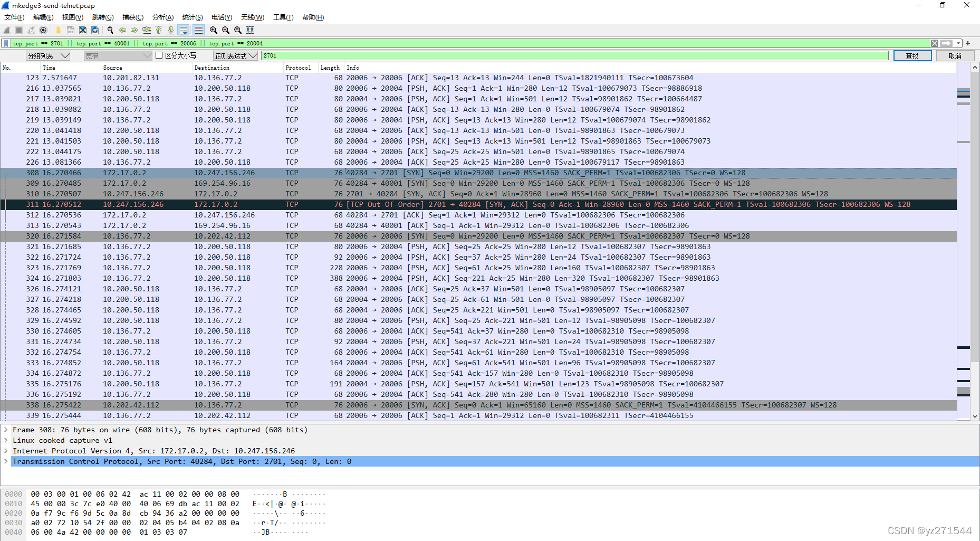Open the 分组列表 search scope dropdown

48,55
